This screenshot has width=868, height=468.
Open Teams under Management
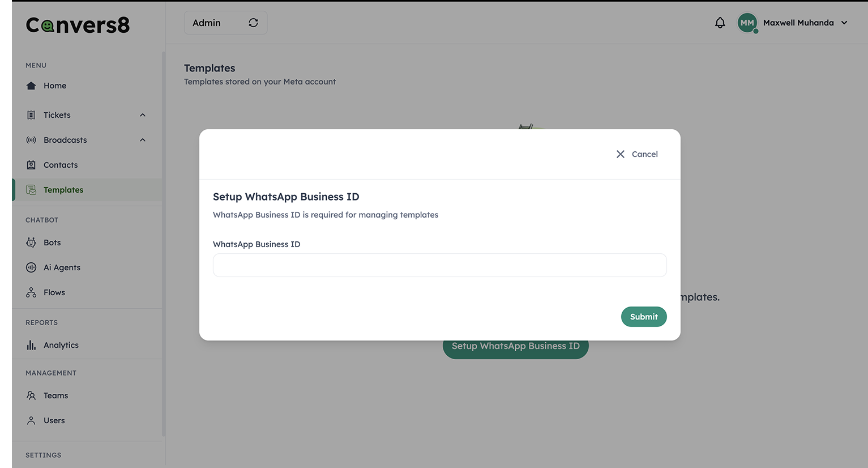(55, 395)
